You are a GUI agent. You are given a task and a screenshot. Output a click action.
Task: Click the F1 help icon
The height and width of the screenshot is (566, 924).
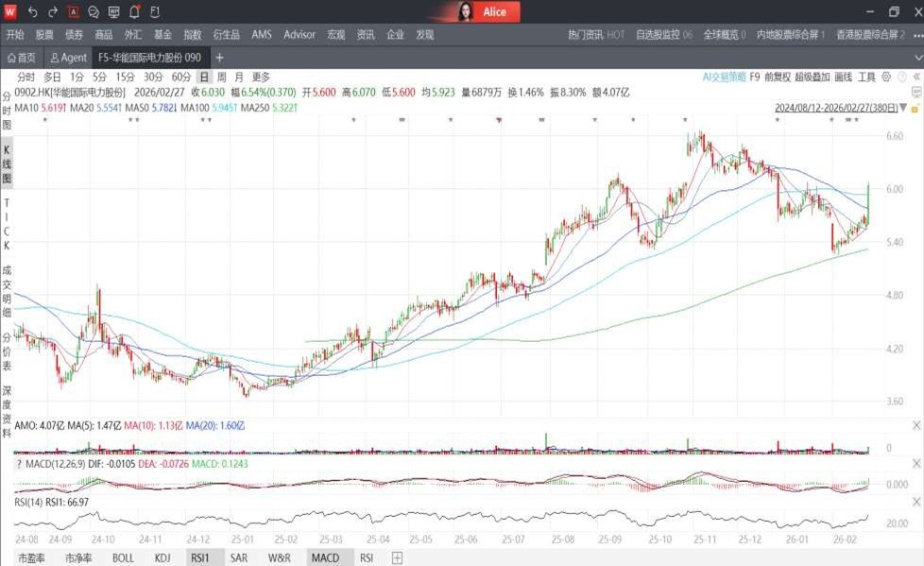pyautogui.click(x=155, y=12)
